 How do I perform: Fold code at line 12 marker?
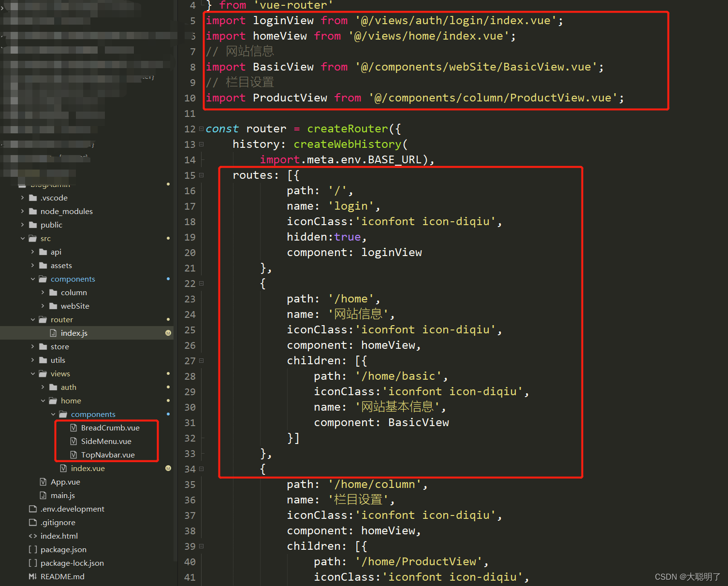(201, 129)
